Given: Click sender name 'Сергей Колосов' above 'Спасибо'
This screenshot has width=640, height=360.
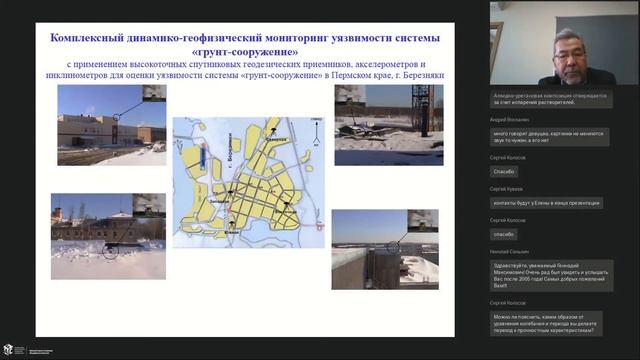Looking at the screenshot, I should tap(507, 158).
